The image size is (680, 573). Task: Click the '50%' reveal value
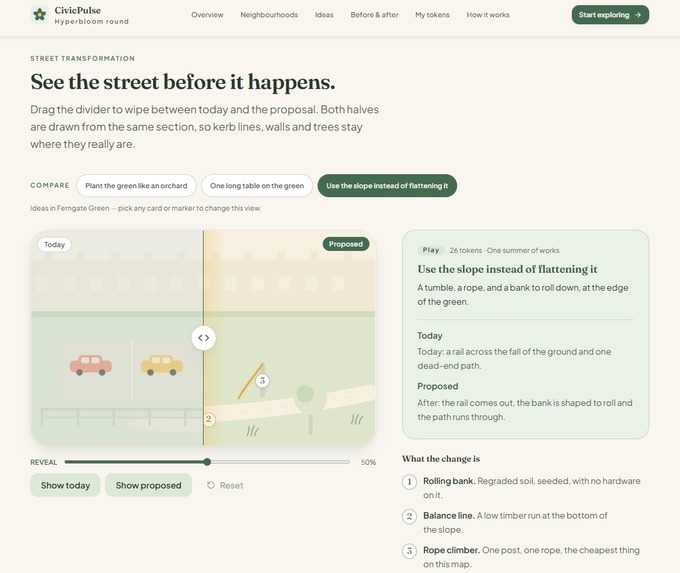point(368,462)
